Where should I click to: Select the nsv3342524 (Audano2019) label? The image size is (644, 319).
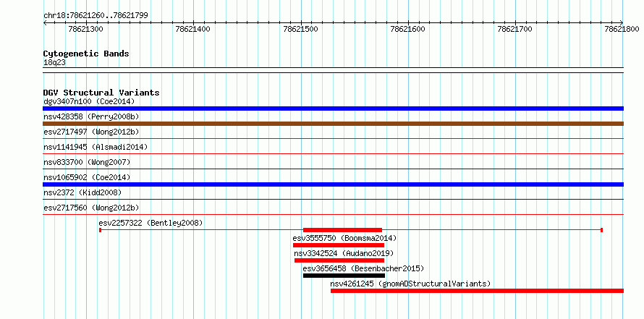344,253
